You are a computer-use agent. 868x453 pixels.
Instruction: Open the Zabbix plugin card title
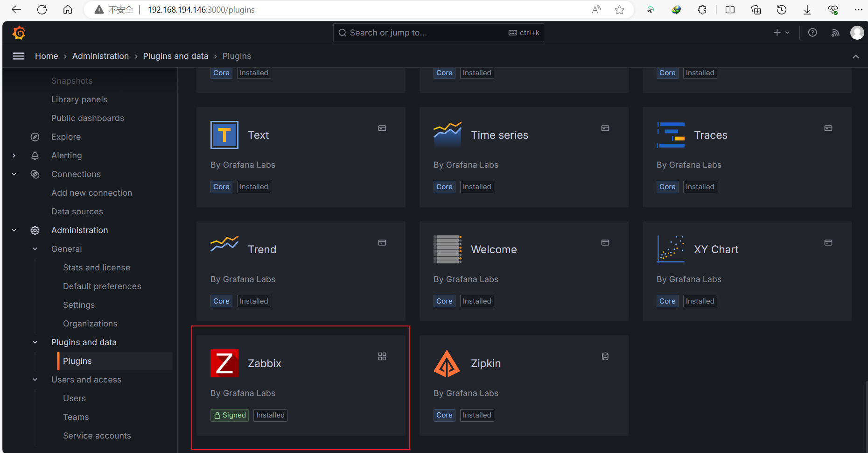click(x=265, y=363)
